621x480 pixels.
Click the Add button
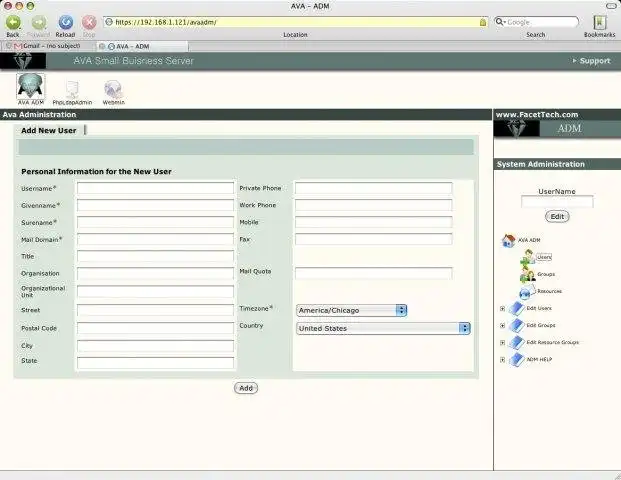246,388
